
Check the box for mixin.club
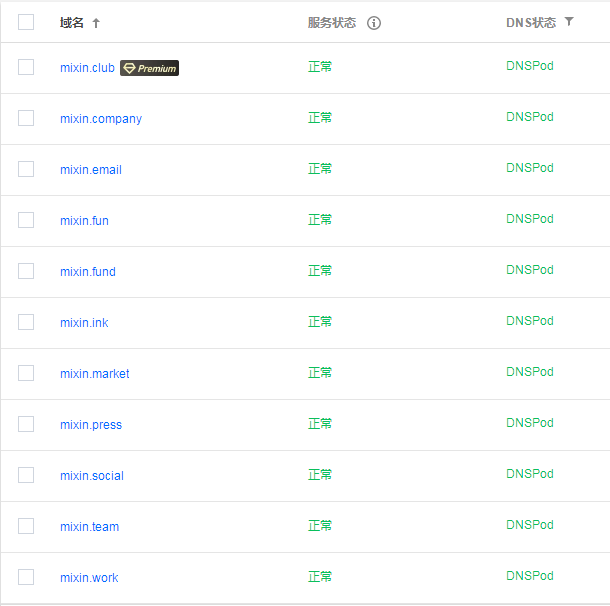pyautogui.click(x=26, y=67)
